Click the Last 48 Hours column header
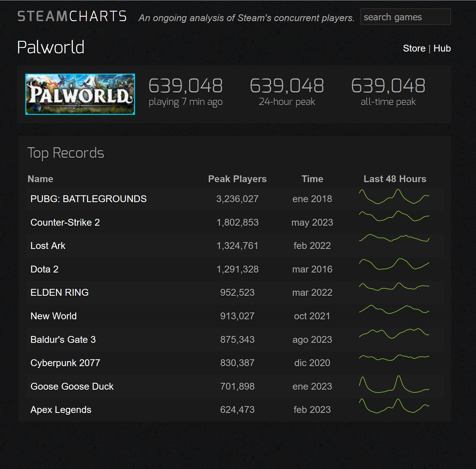476x469 pixels. [395, 179]
